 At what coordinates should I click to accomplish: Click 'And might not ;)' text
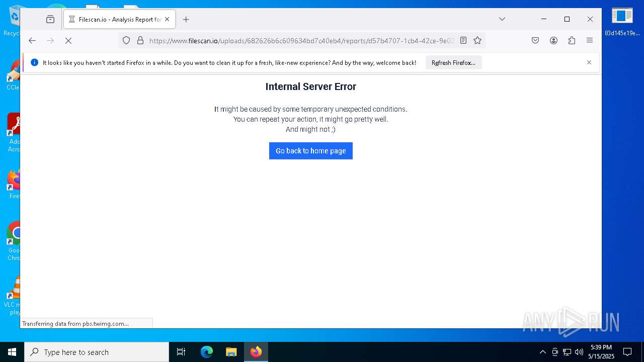(310, 129)
